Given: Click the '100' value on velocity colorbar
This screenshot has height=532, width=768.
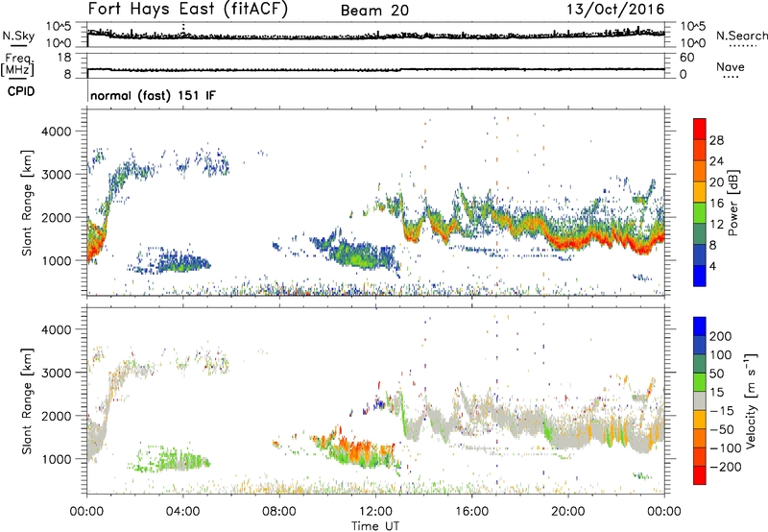Looking at the screenshot, I should 721,355.
